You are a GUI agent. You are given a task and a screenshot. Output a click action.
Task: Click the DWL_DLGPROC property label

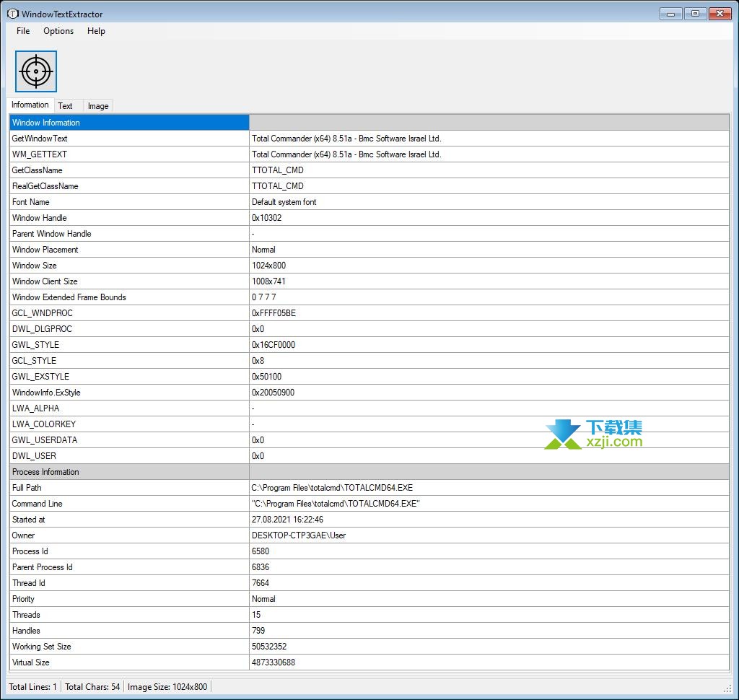point(42,329)
